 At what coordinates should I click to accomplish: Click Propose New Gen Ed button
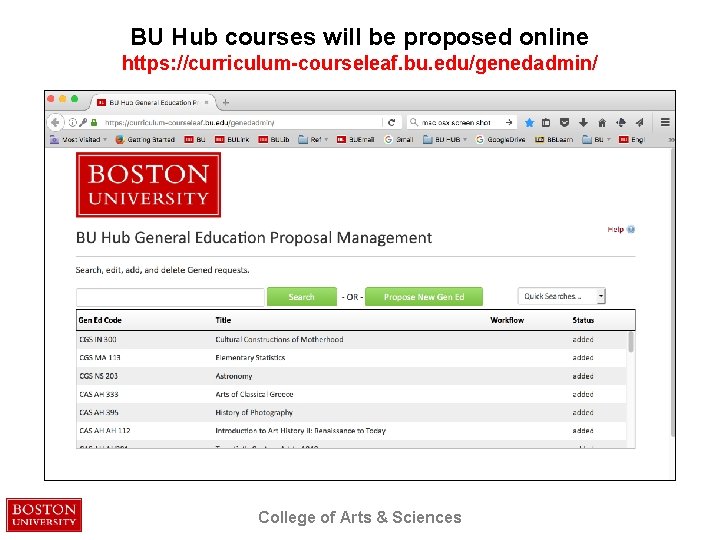tap(424, 297)
